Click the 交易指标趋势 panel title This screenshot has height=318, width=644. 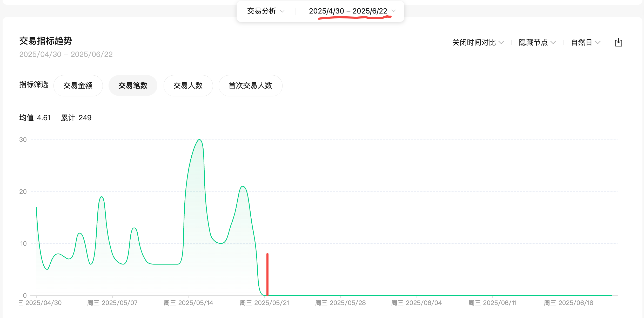(45, 41)
